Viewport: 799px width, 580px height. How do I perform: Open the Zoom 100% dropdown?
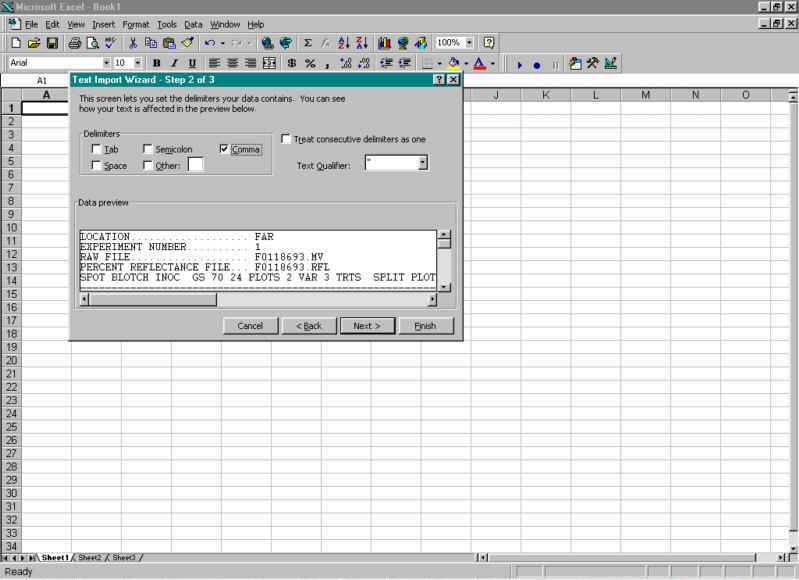469,43
